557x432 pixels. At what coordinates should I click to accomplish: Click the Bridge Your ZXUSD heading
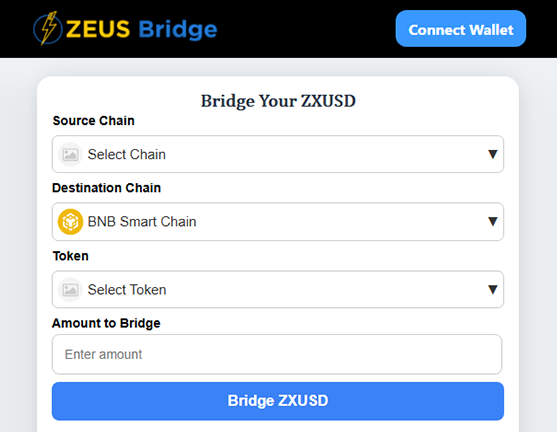[x=278, y=101]
